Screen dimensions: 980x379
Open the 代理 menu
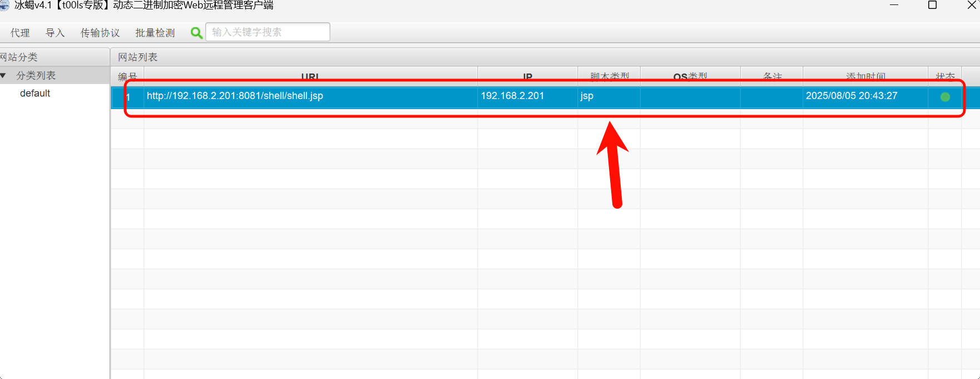click(20, 33)
